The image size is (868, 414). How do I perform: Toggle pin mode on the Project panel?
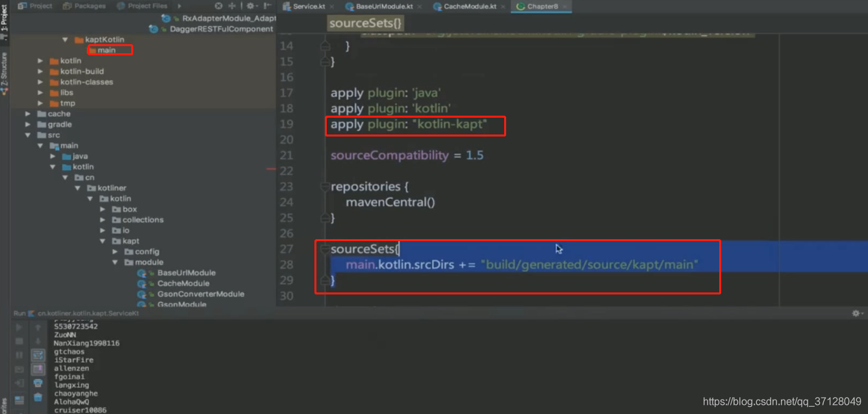coord(251,6)
